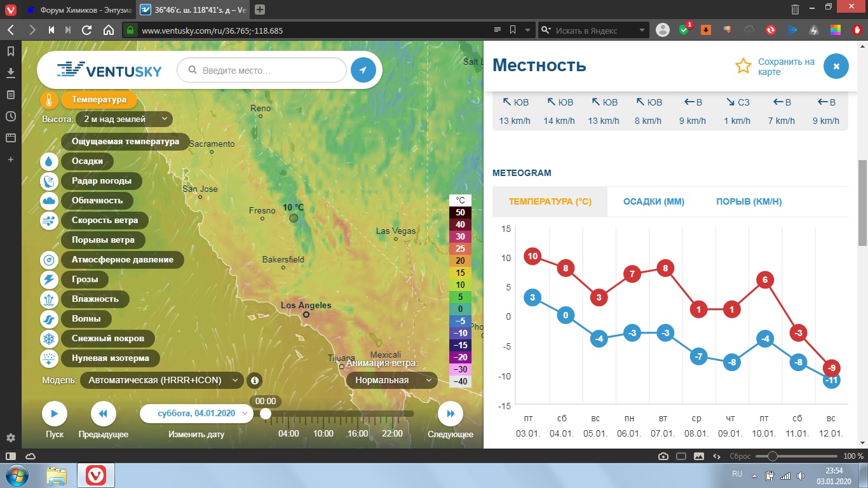Open the wind speed layer icon

click(x=50, y=220)
